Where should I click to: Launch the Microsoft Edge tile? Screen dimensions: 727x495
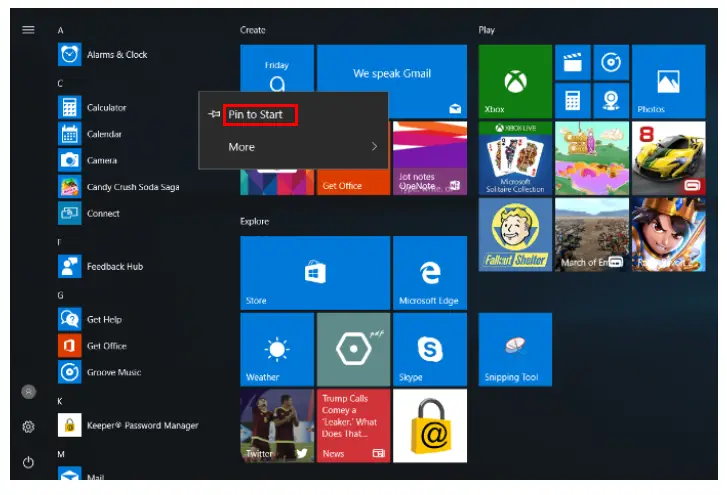(430, 273)
